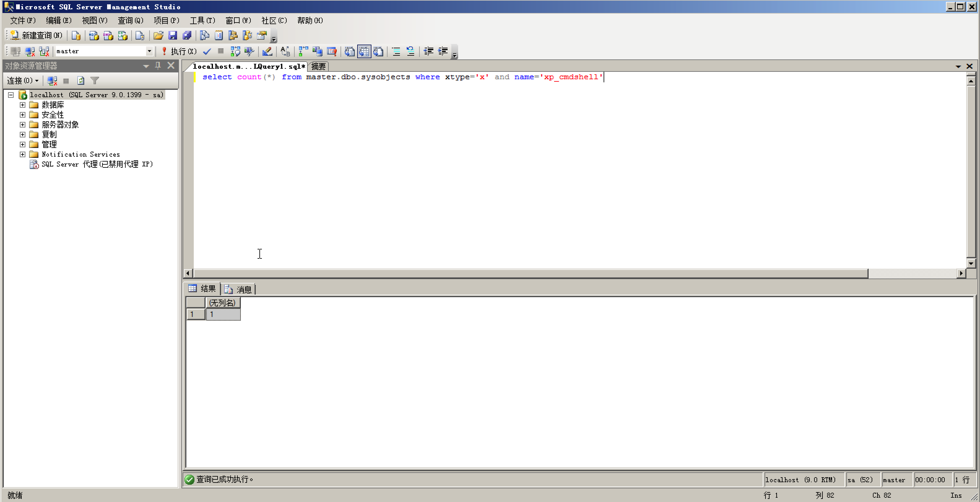Save the query with the floppy disk icon
980x502 pixels.
click(173, 36)
